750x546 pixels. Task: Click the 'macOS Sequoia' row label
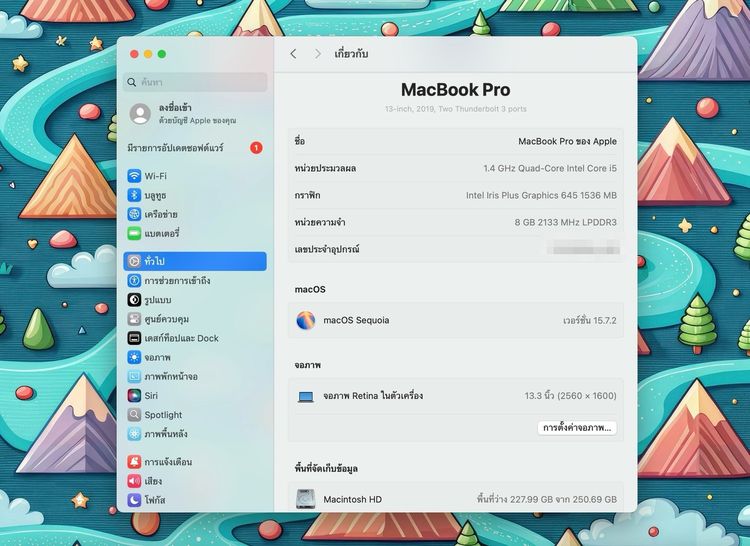[356, 320]
